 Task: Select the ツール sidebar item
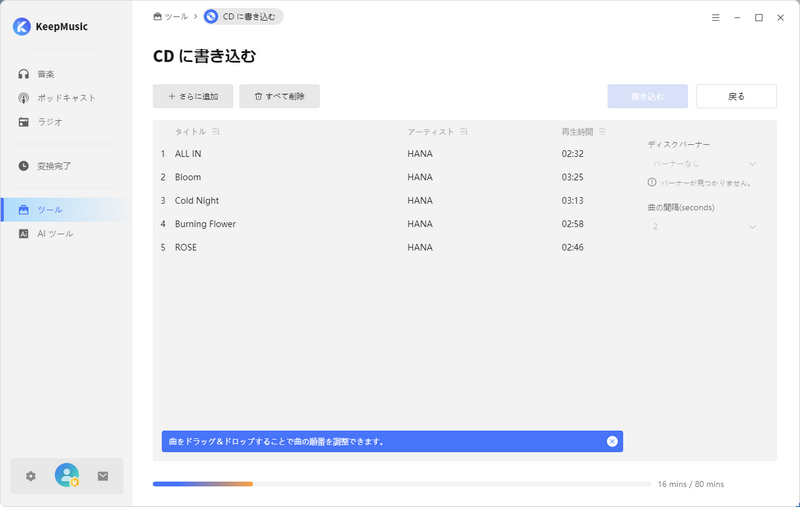[66, 210]
